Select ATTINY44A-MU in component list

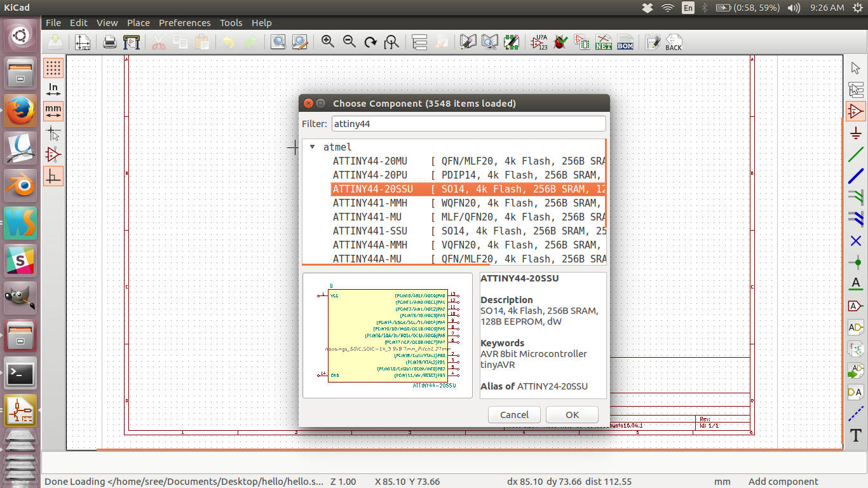click(469, 258)
